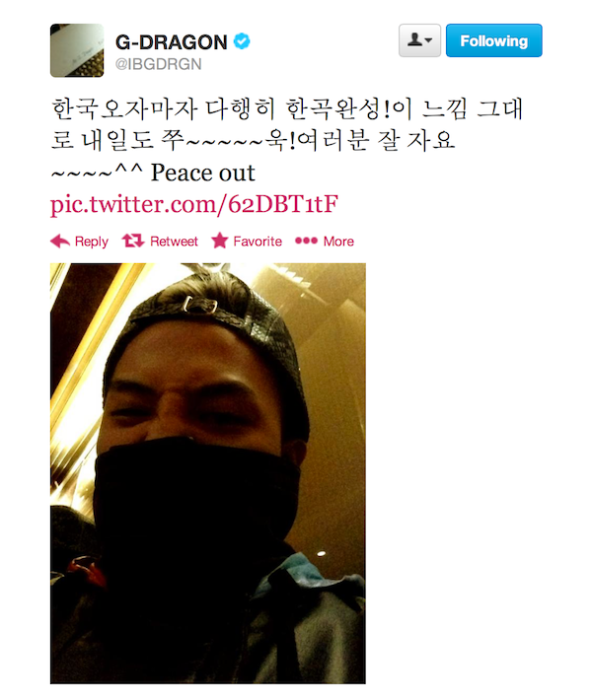
Task: Click the Favorite text label
Action: tap(258, 242)
